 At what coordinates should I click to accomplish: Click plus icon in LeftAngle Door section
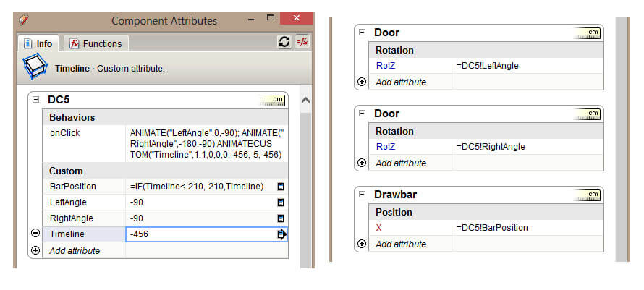click(361, 82)
